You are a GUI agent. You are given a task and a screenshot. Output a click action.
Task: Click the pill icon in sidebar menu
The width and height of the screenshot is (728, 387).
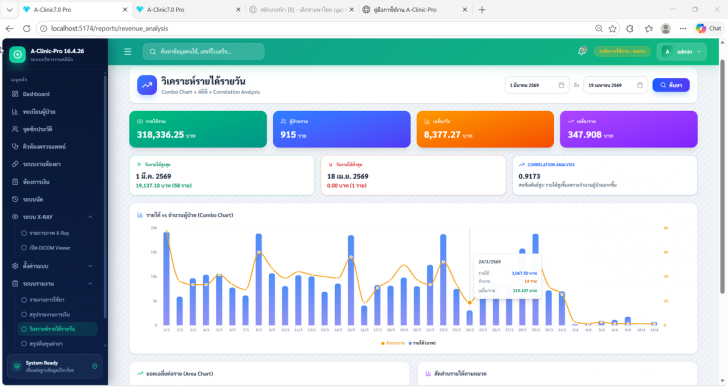coord(15,164)
